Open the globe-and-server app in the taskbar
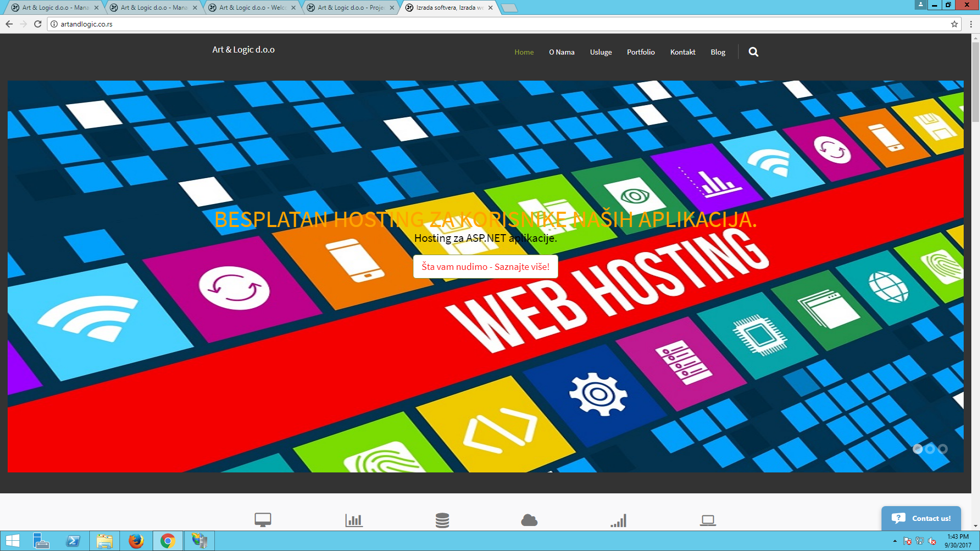 [x=200, y=541]
